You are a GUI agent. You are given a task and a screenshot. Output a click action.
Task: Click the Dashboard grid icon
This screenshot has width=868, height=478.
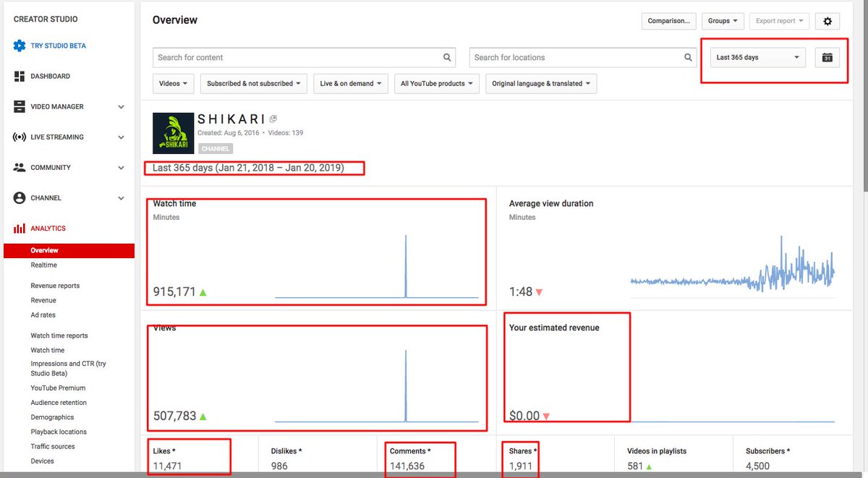(x=20, y=76)
